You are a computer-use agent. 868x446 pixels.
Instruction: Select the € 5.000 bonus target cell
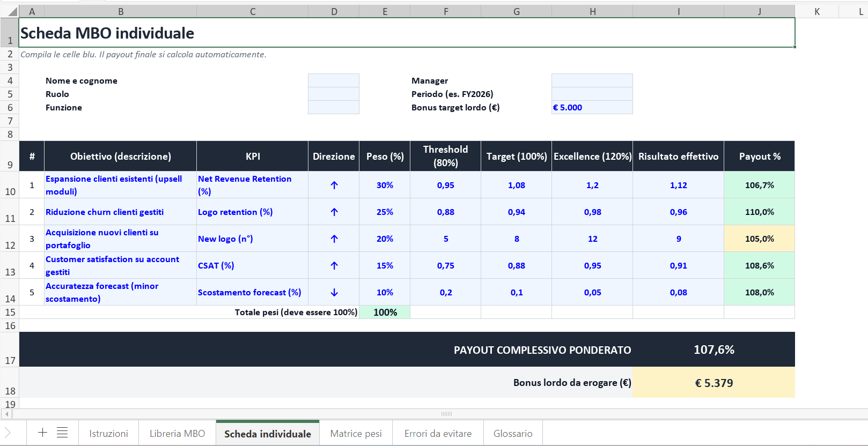coord(592,107)
